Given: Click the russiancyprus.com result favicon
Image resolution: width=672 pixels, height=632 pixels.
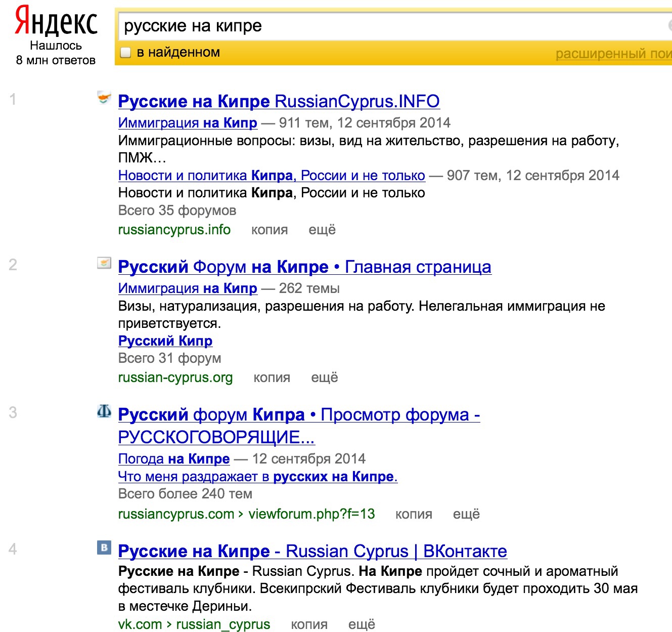Looking at the screenshot, I should point(104,411).
